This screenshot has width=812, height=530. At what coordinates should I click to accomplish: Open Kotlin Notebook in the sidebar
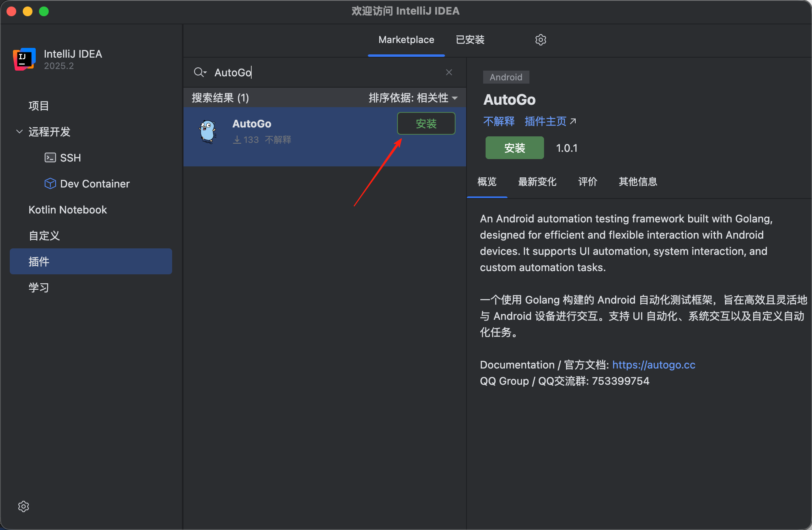(x=91, y=210)
